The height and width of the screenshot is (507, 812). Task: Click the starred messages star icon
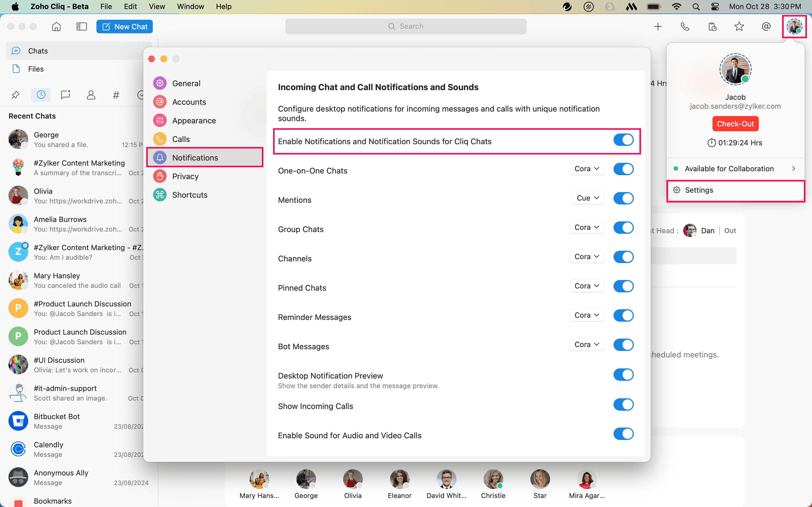click(x=739, y=26)
